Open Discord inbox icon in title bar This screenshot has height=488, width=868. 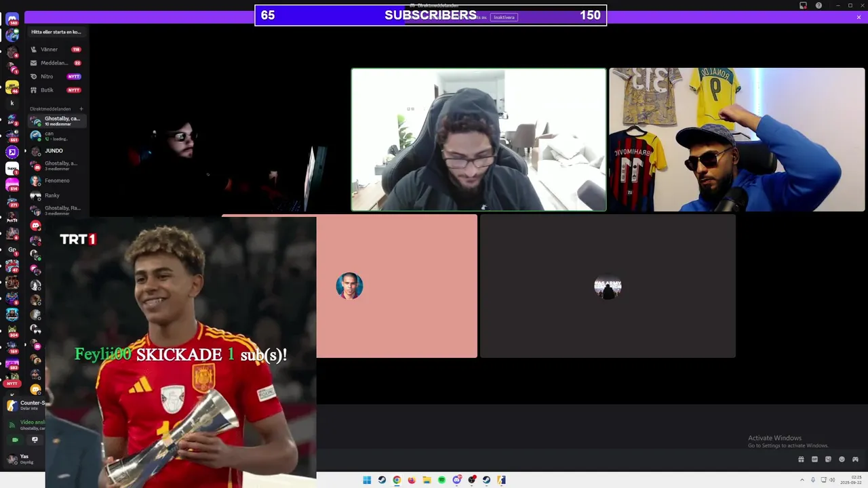tap(803, 5)
